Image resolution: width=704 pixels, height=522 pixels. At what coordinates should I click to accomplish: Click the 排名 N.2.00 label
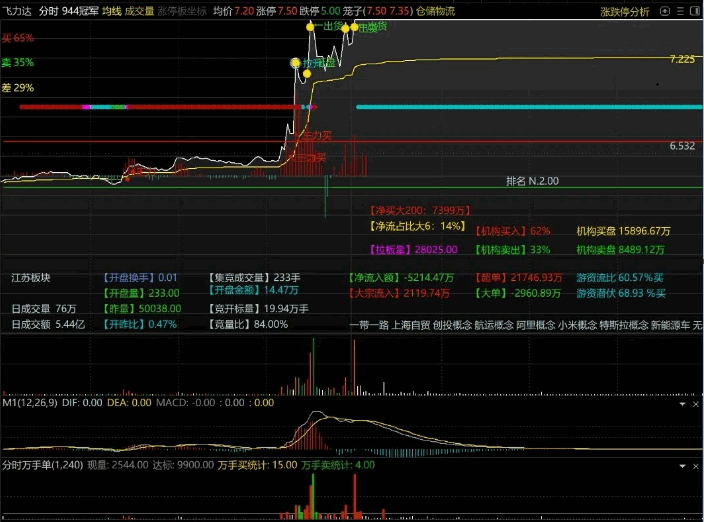(532, 181)
